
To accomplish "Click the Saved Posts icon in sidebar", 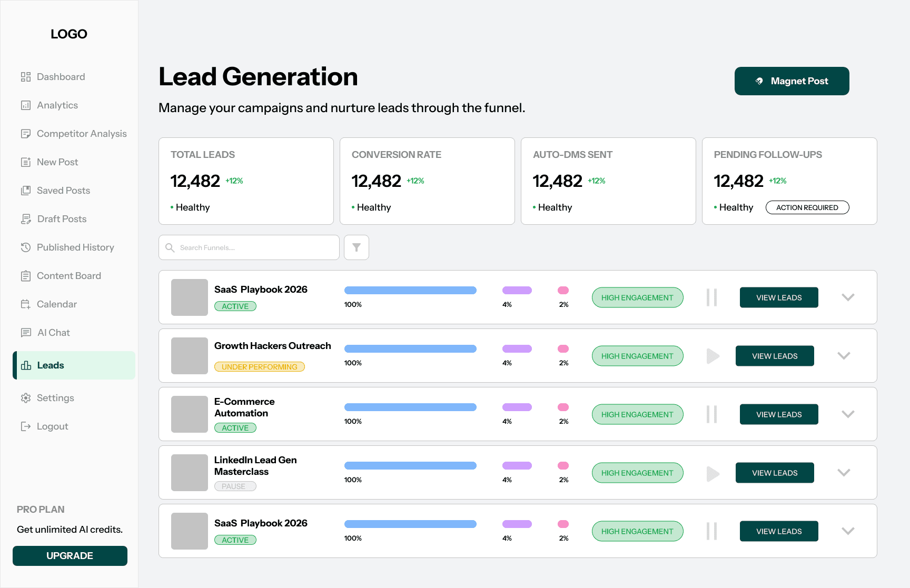I will point(25,191).
